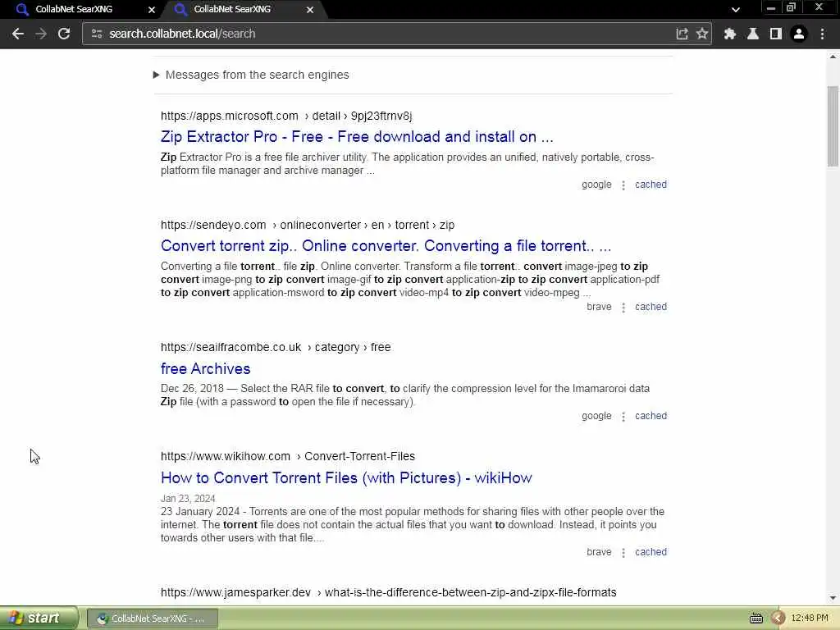Viewport: 840px width, 630px height.
Task: Click brave engine label on wikiHow result
Action: [599, 552]
